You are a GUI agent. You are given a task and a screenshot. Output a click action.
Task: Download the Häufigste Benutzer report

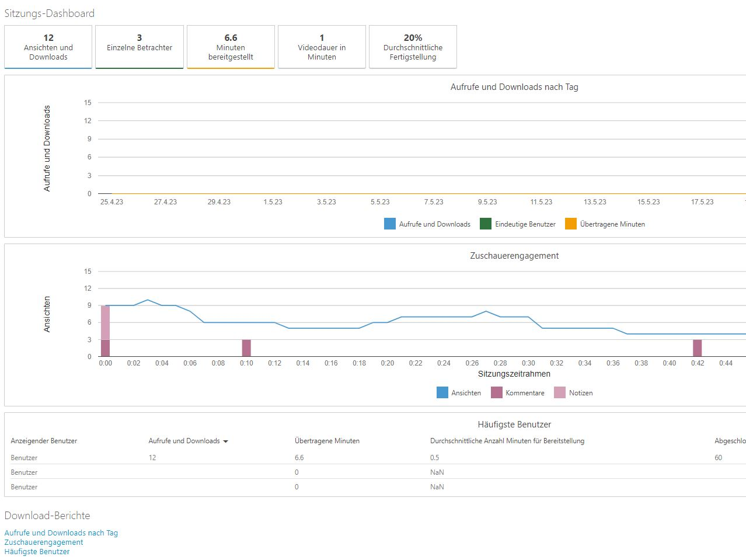pyautogui.click(x=37, y=551)
